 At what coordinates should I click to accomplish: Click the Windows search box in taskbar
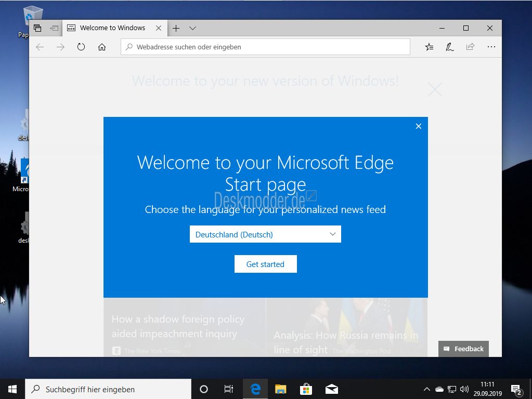click(108, 389)
